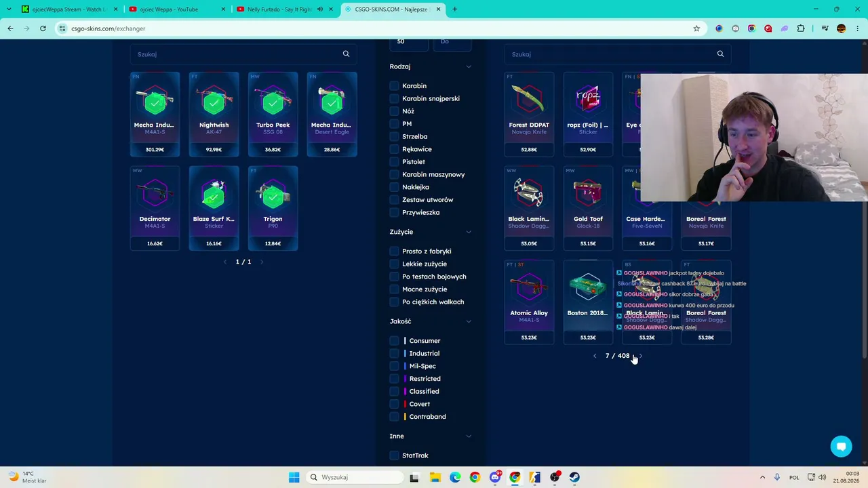Enable the Karabin filter checkbox

click(394, 86)
